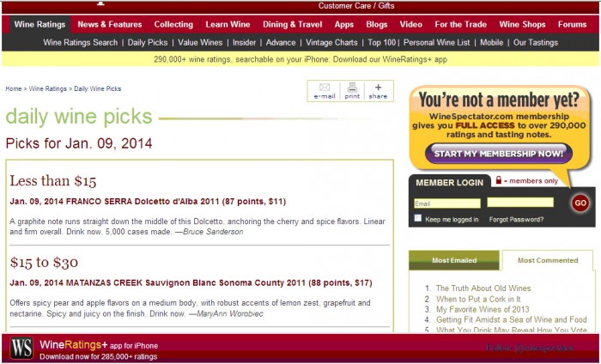The image size is (601, 364).
Task: Open the Forgot Password link
Action: pos(516,220)
